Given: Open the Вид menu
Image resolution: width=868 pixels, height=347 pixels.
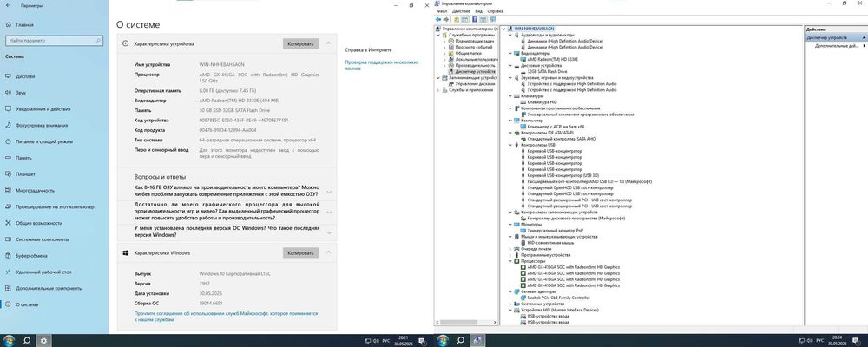Looking at the screenshot, I should point(479,11).
